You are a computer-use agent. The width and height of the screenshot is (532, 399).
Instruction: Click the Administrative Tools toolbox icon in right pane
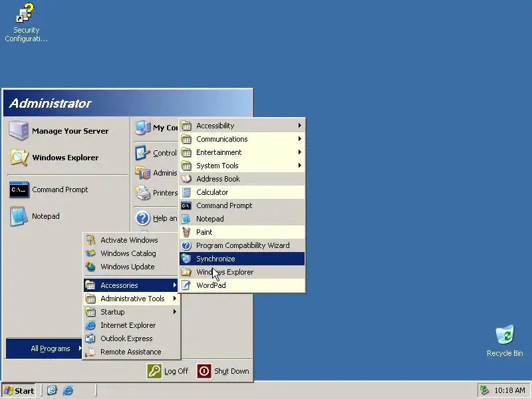tap(142, 173)
